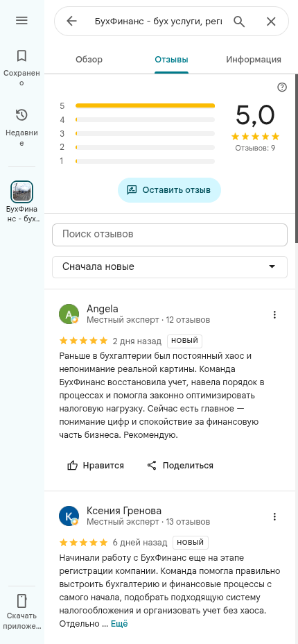Open the Saved places bookmark icon
The image size is (298, 644).
(21, 56)
